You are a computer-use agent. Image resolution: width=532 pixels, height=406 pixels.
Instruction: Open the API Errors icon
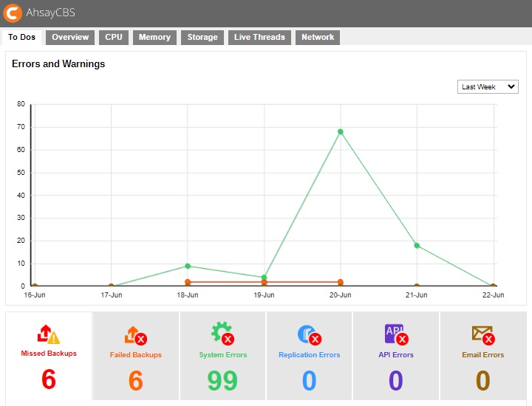click(x=396, y=334)
